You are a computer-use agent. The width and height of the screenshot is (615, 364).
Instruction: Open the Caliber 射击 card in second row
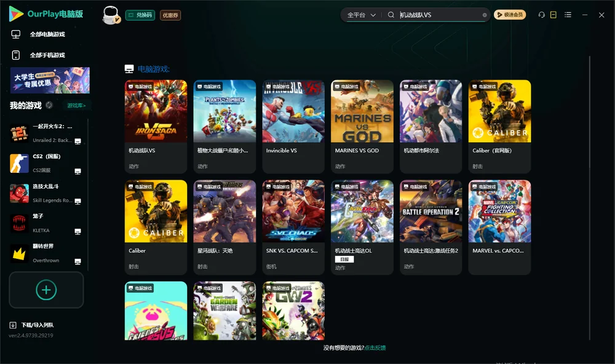click(x=156, y=227)
